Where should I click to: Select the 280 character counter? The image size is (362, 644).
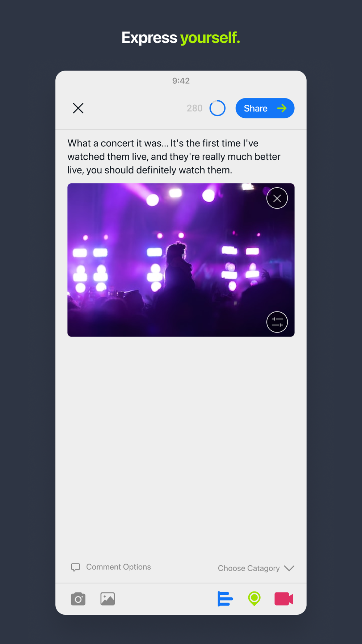(194, 108)
